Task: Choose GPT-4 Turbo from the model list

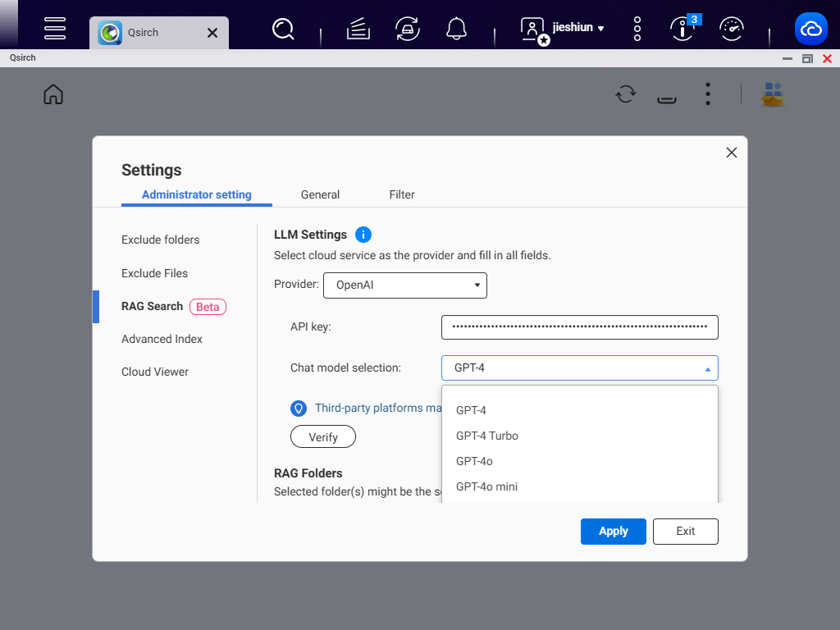Action: (x=580, y=436)
